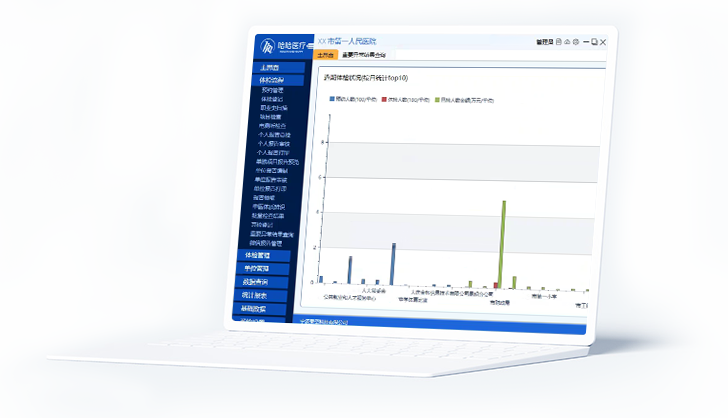728x418 pixels.
Task: Switch to the 重要异常结果告知 tab
Action: [x=366, y=54]
